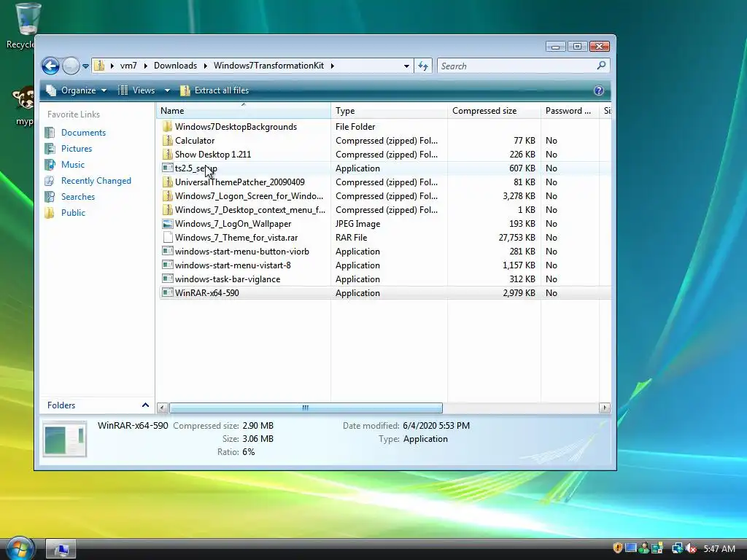Image resolution: width=747 pixels, height=560 pixels.
Task: Select the Calculator zipped folder icon
Action: [167, 141]
